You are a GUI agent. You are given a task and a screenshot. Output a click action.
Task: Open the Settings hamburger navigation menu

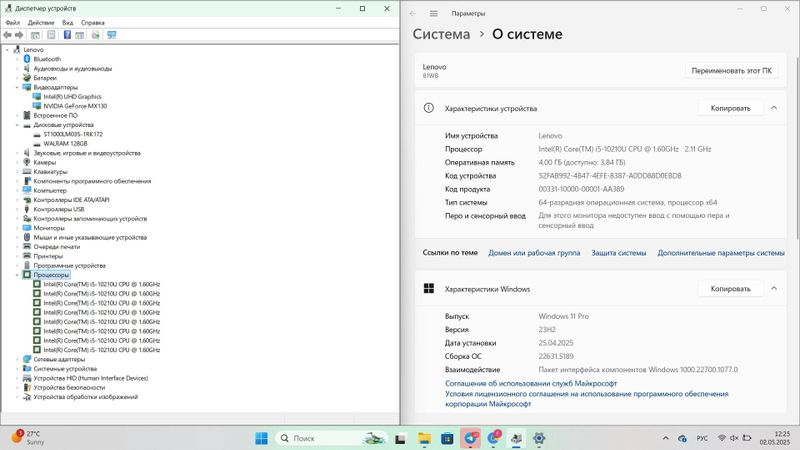coord(434,14)
